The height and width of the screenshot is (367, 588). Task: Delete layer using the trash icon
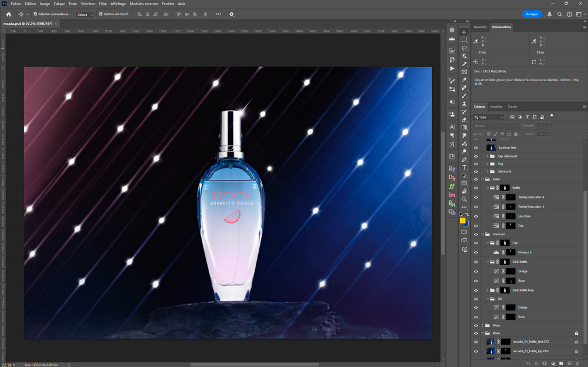[577, 363]
